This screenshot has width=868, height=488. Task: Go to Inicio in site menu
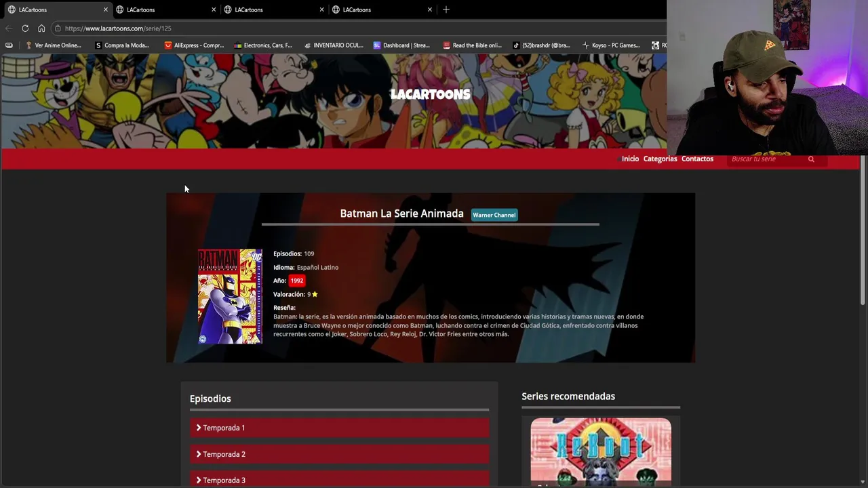[x=630, y=159]
